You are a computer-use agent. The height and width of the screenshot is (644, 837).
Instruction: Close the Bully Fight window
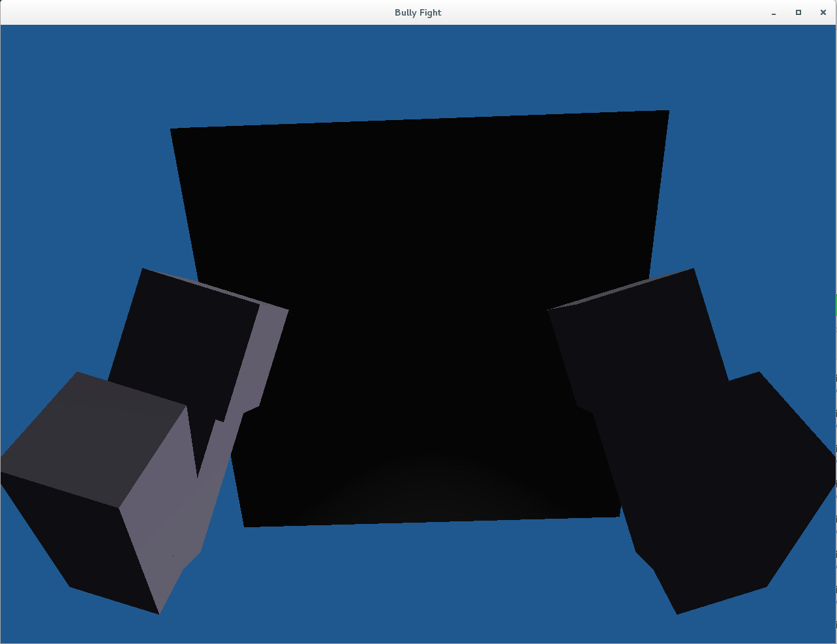(823, 12)
